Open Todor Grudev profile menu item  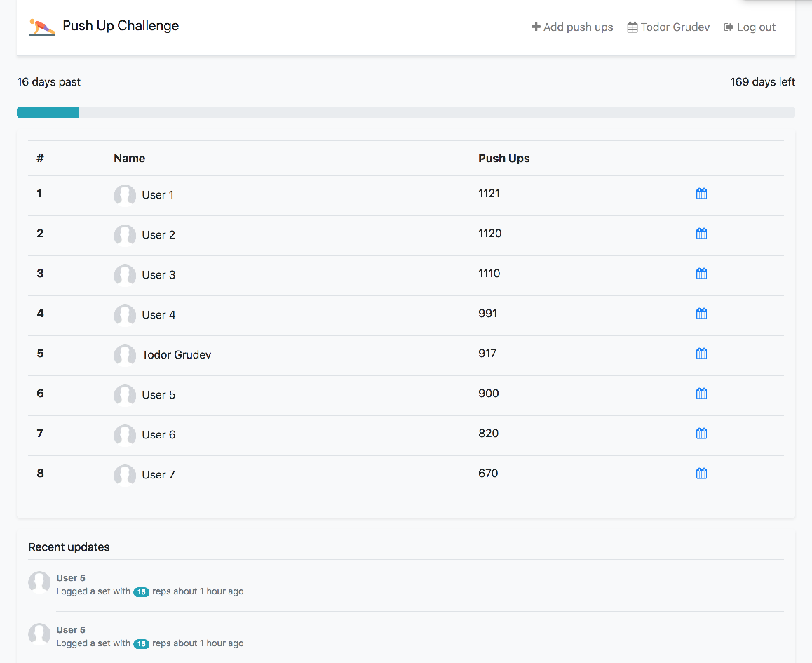(x=668, y=27)
